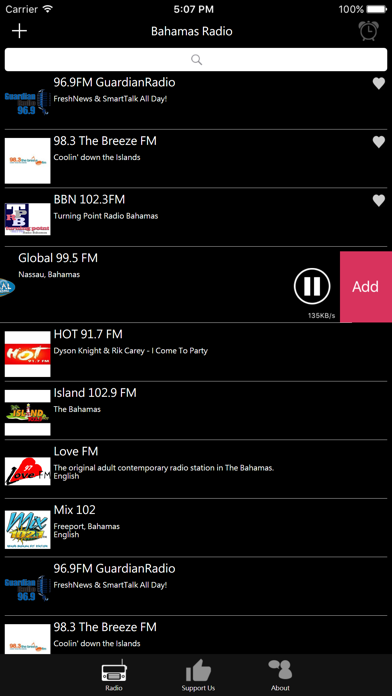This screenshot has width=392, height=696.
Task: Tap the top Guardian Radio 96.9 logo
Action: coord(28,102)
